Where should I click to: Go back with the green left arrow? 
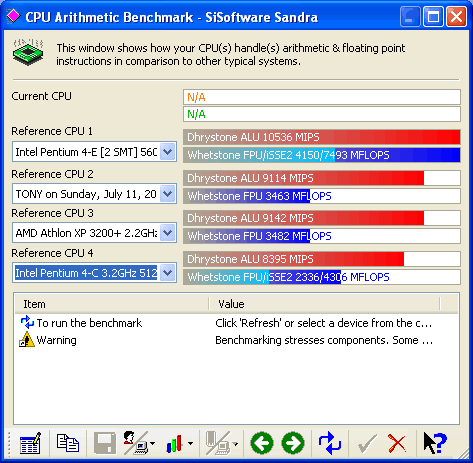coord(262,443)
